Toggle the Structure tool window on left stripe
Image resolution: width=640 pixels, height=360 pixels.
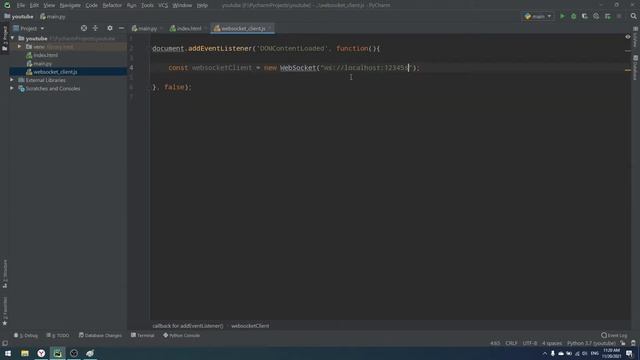tap(5, 273)
